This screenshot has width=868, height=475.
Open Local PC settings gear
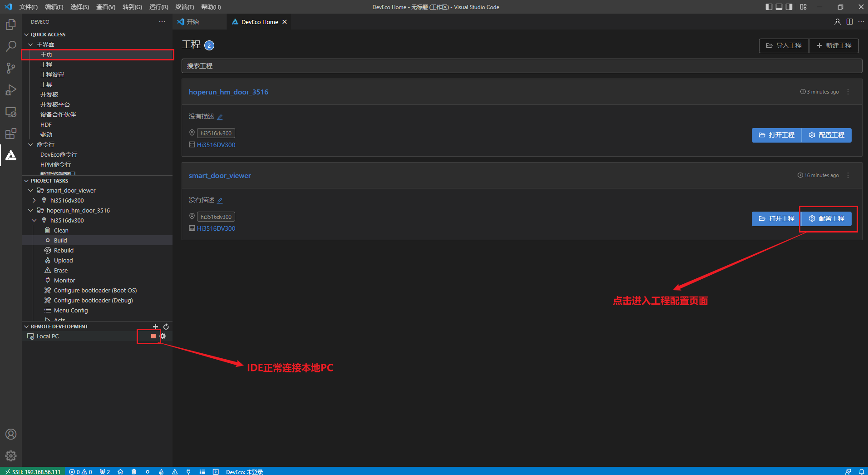163,336
